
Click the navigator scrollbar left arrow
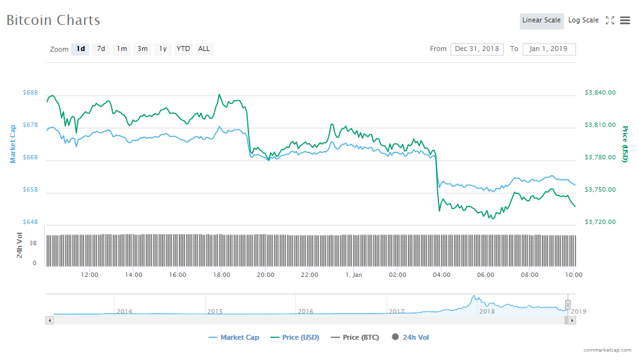[x=50, y=320]
